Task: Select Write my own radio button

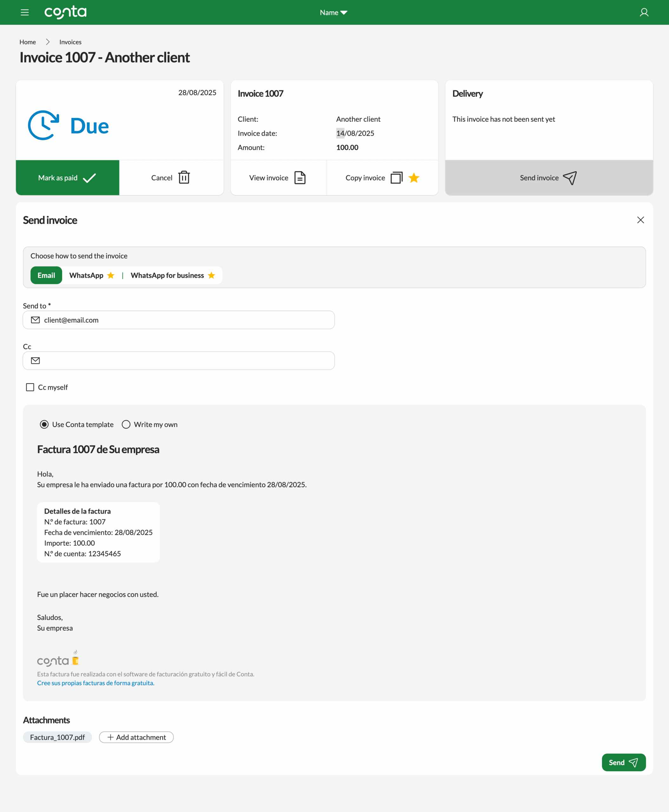Action: tap(126, 424)
